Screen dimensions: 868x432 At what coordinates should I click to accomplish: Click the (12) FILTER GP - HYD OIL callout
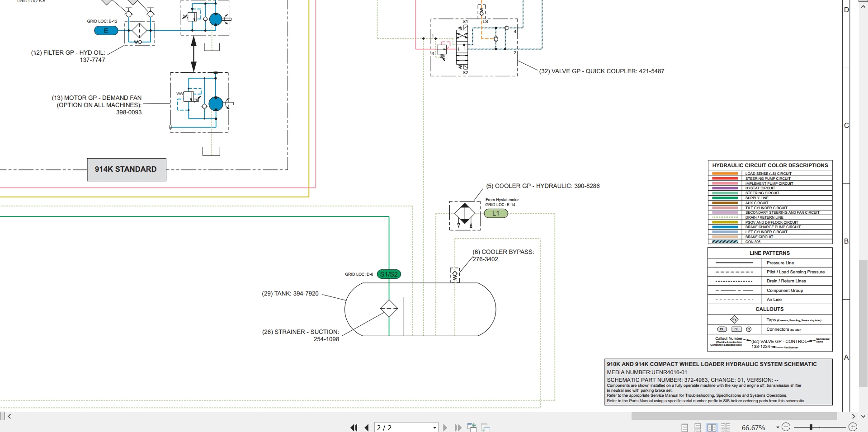click(x=68, y=56)
